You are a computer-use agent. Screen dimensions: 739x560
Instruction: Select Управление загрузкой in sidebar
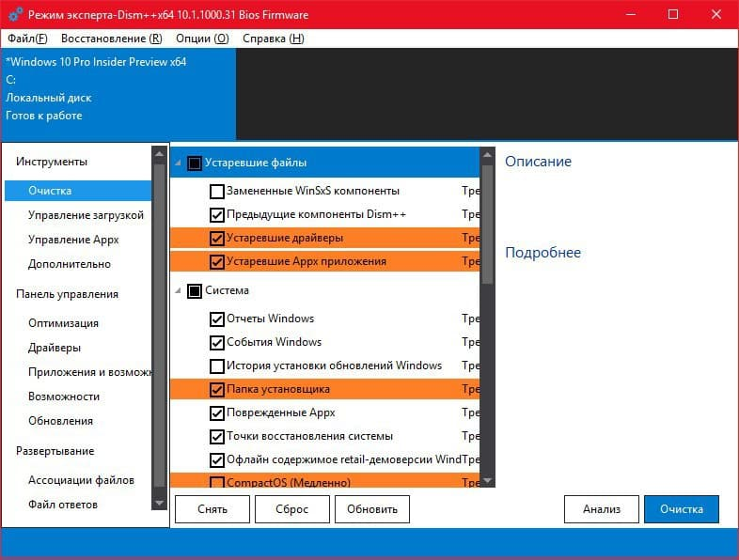click(x=86, y=215)
